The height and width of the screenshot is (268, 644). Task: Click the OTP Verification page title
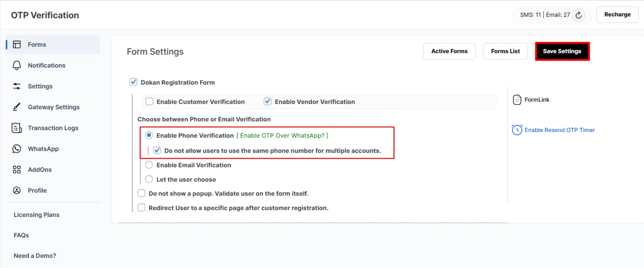[45, 15]
